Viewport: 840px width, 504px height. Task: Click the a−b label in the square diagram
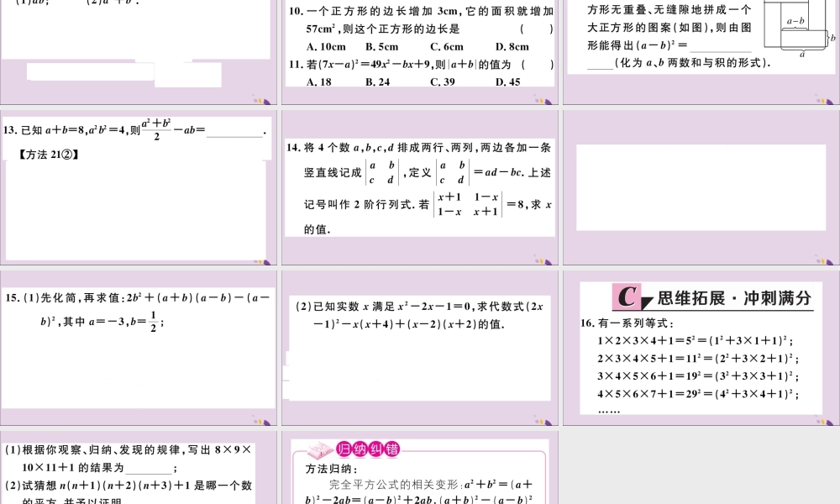coord(795,21)
